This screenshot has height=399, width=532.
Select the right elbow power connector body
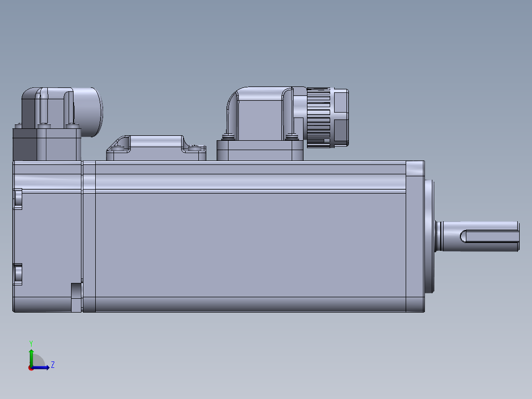coord(261,114)
